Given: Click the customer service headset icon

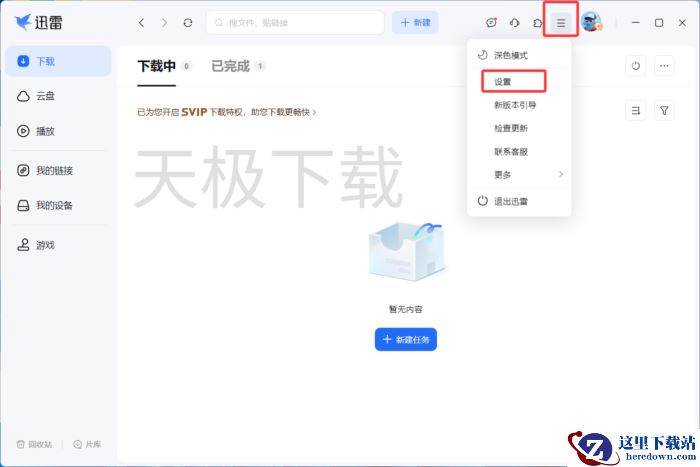Looking at the screenshot, I should pos(514,23).
